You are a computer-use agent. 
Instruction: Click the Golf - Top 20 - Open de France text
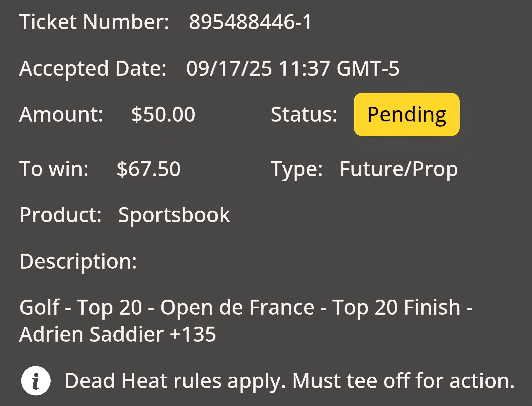click(167, 308)
